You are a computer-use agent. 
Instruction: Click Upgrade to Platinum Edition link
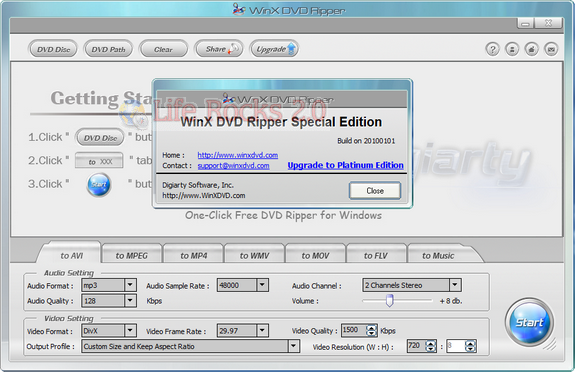click(345, 165)
